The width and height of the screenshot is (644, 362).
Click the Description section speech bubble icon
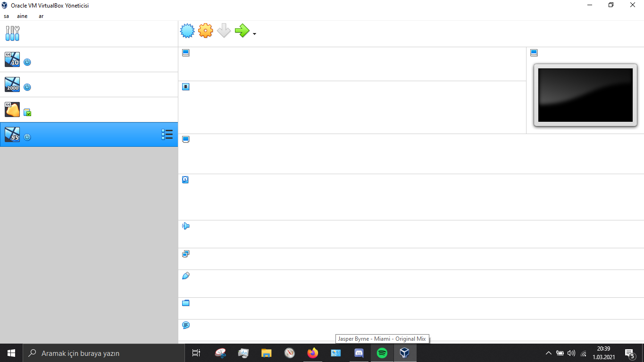tap(186, 325)
